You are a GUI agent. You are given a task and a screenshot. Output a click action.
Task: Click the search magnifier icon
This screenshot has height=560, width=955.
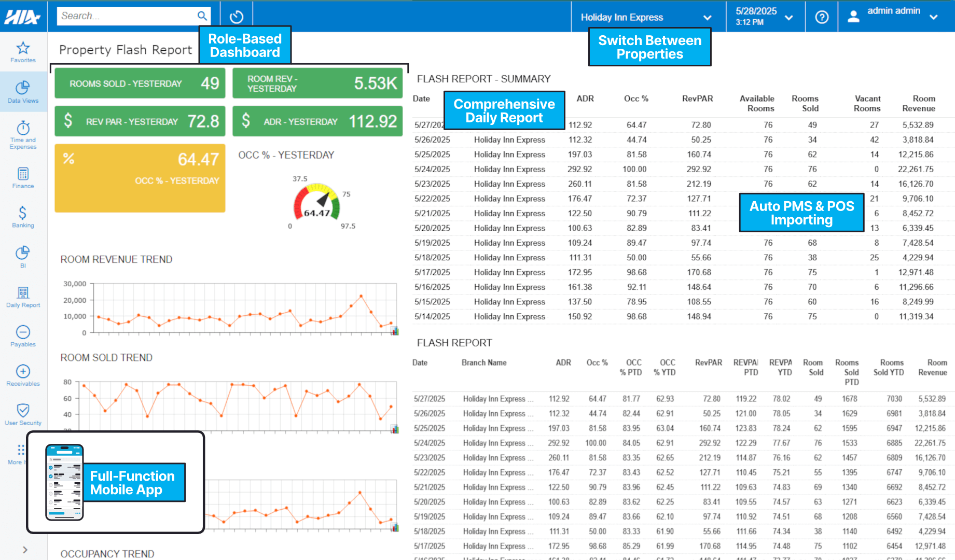202,16
